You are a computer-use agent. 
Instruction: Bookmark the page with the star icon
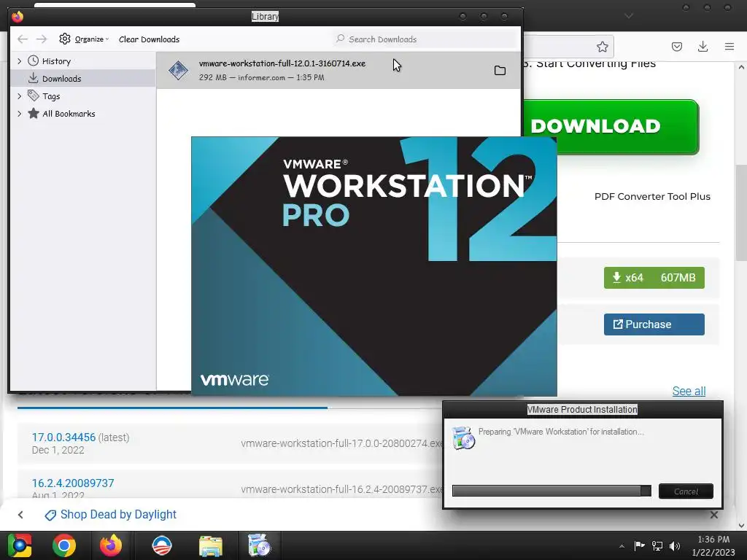[x=602, y=47]
